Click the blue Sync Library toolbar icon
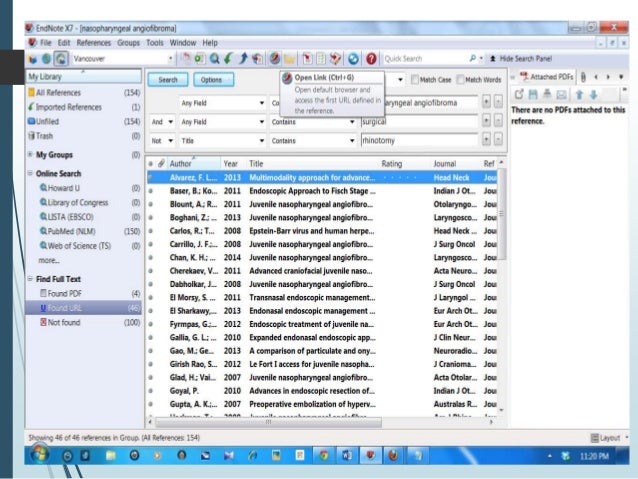 [x=354, y=59]
